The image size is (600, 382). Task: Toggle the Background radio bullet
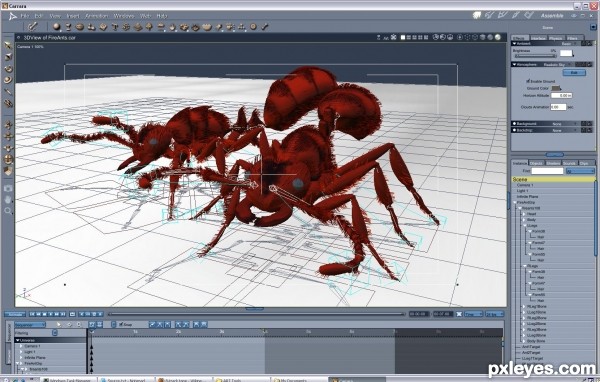(515, 124)
